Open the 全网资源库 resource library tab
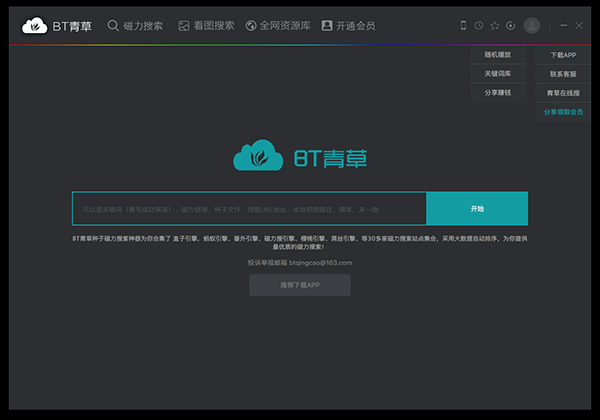The height and width of the screenshot is (420, 600). point(278,26)
